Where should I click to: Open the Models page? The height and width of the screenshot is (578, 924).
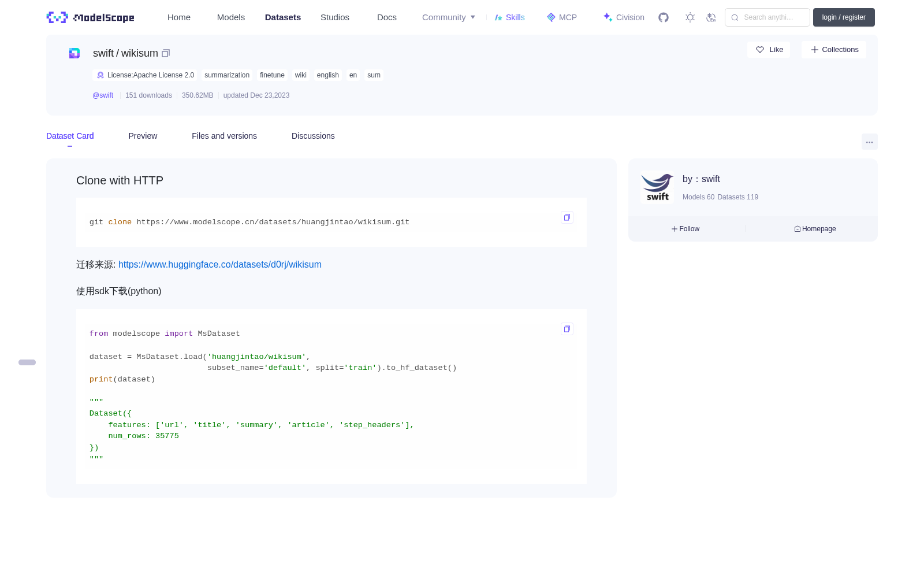point(231,17)
